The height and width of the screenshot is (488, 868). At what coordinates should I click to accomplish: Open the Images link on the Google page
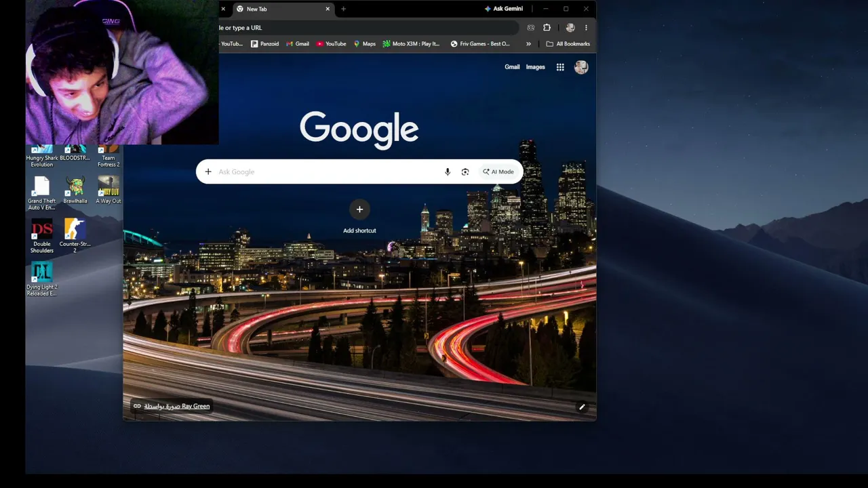(x=535, y=67)
